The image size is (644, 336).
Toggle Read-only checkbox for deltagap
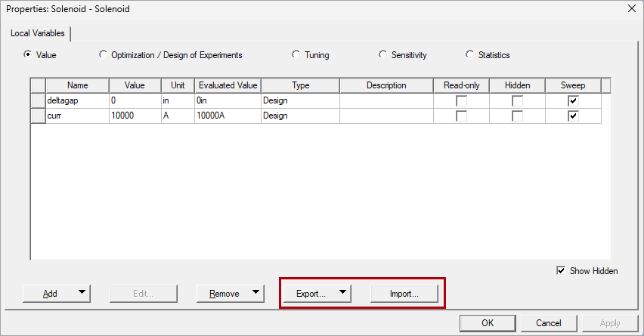(461, 101)
